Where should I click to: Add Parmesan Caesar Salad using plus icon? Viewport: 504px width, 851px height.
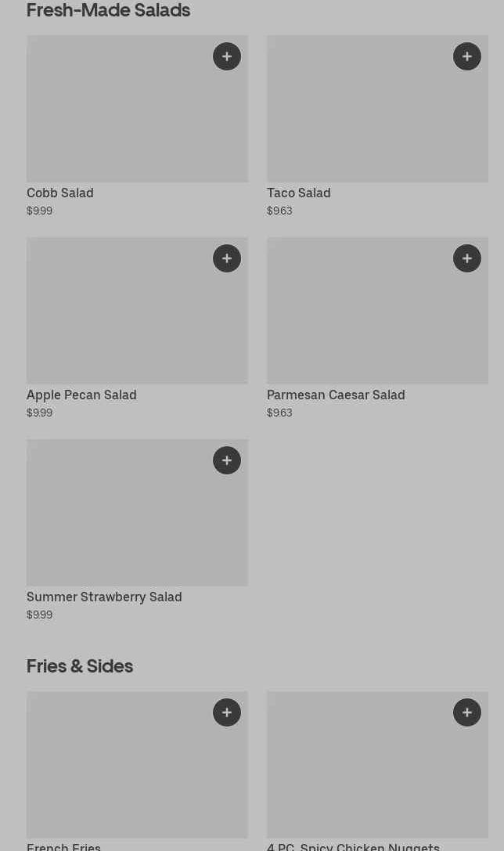tap(467, 258)
